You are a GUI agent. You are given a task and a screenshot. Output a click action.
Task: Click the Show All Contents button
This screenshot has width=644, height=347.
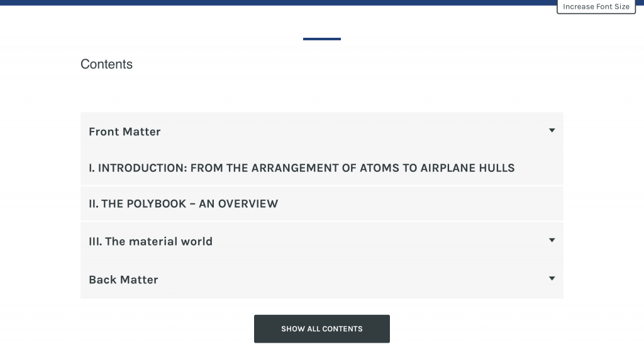(321, 329)
